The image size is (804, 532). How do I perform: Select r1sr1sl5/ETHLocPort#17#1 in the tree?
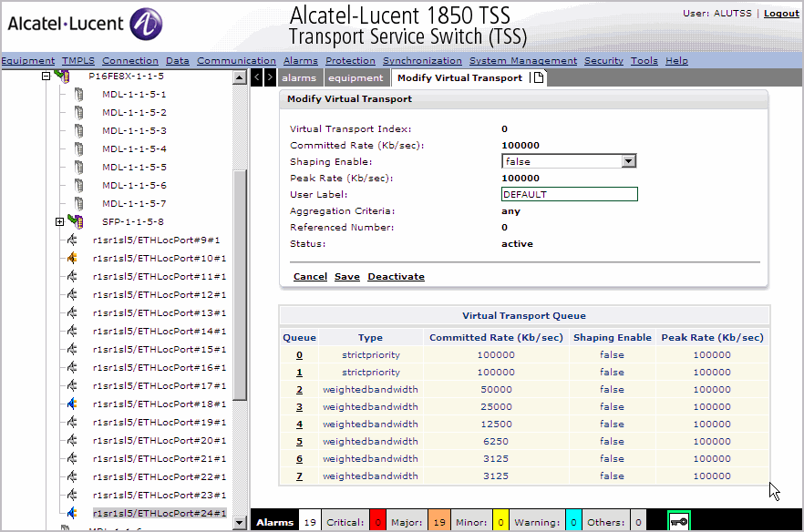coord(160,386)
